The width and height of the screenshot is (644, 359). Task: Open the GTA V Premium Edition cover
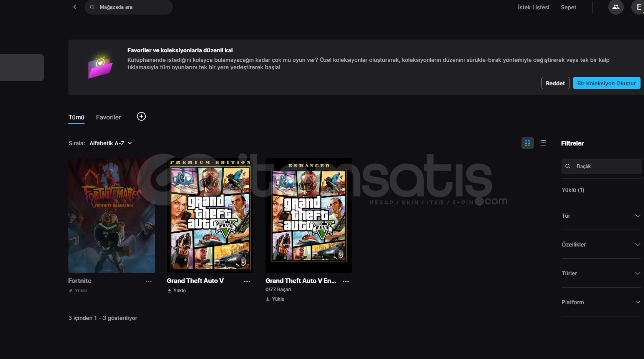pos(210,215)
